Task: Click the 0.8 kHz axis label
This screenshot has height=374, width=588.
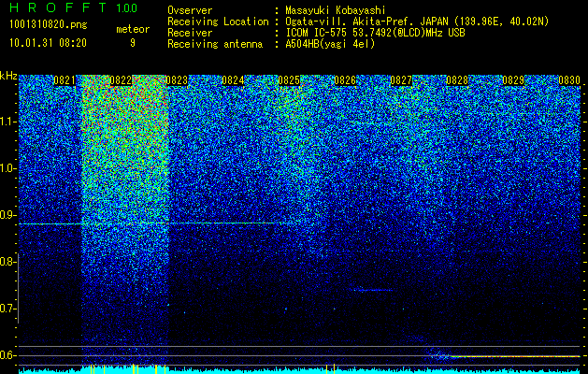Action: click(7, 262)
